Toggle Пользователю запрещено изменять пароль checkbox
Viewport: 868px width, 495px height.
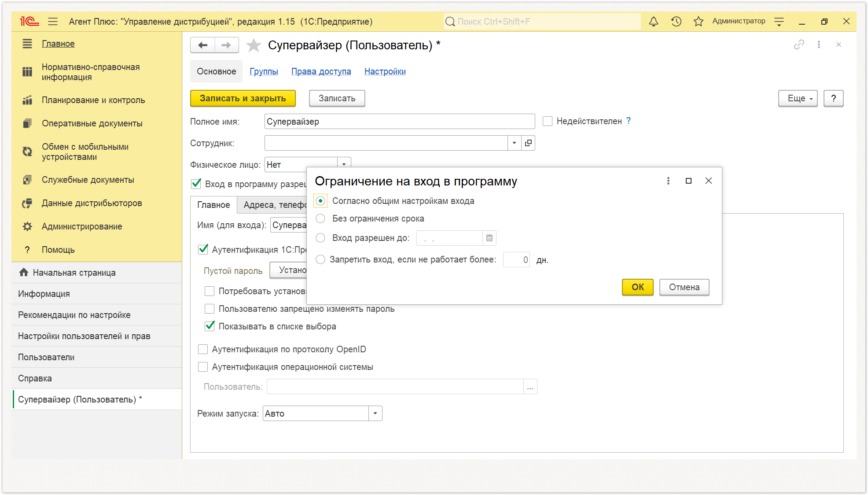210,309
